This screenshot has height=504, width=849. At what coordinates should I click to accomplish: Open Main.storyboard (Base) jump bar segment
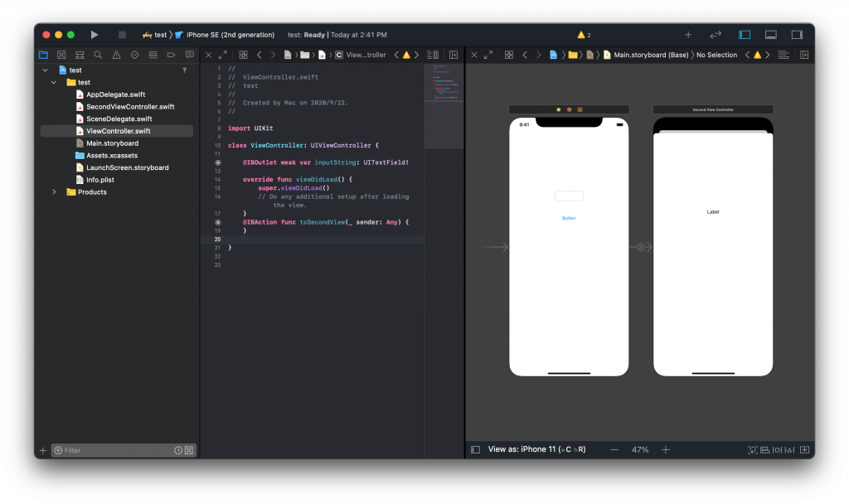tap(646, 55)
